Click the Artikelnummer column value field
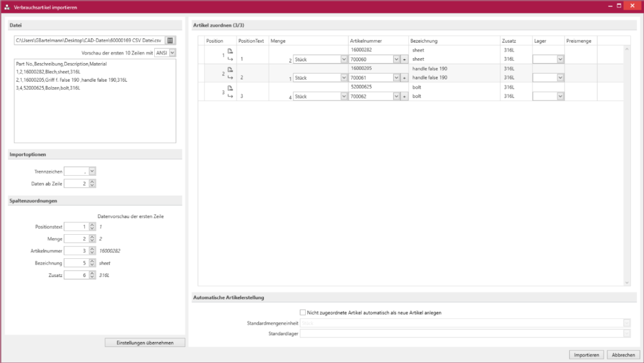The height and width of the screenshot is (363, 644). (76, 251)
